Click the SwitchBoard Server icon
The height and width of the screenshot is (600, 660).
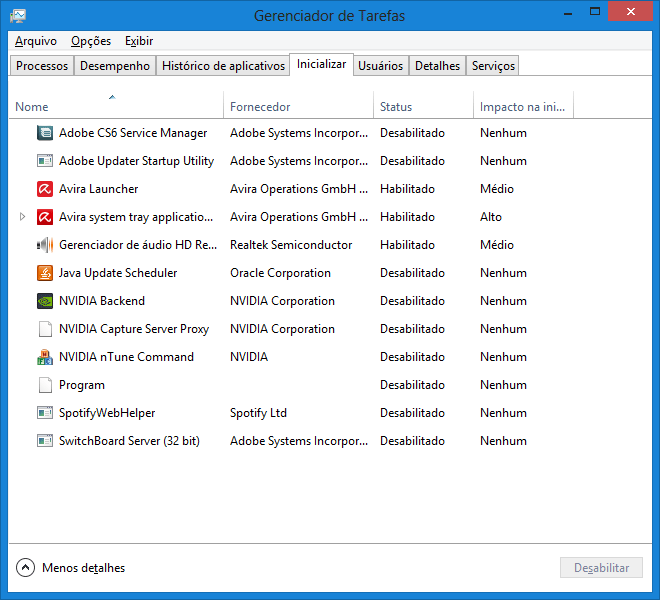(45, 441)
